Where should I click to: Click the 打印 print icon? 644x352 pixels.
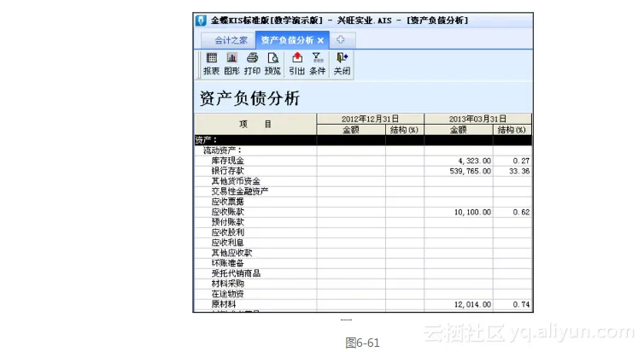pos(252,64)
